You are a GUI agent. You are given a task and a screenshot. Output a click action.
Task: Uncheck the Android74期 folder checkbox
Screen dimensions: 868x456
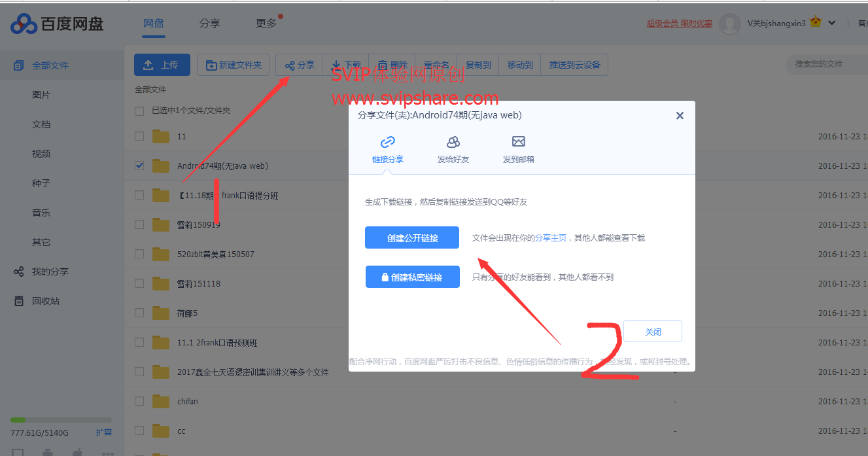[x=139, y=166]
